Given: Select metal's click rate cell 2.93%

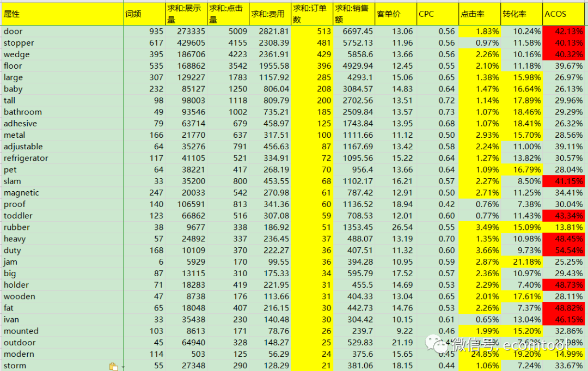Looking at the screenshot, I should (x=480, y=135).
